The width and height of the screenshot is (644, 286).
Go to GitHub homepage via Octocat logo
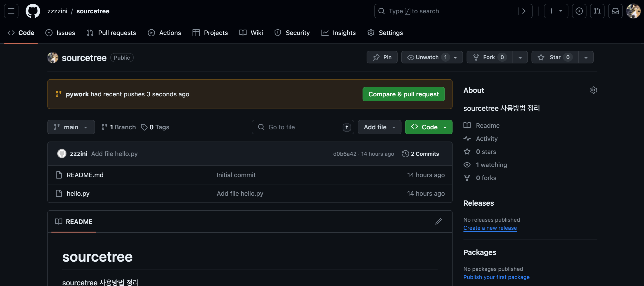click(33, 11)
